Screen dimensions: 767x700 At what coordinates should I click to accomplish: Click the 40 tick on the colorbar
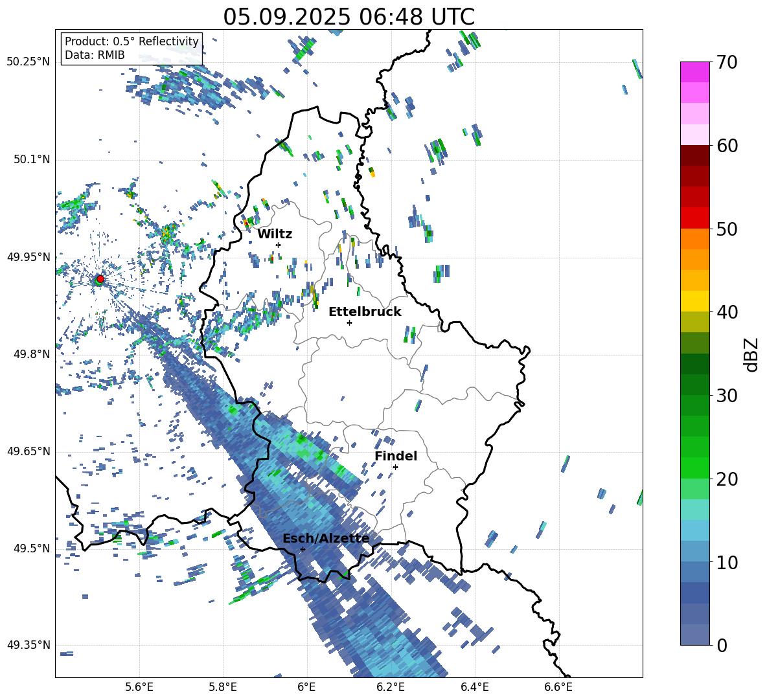point(727,312)
